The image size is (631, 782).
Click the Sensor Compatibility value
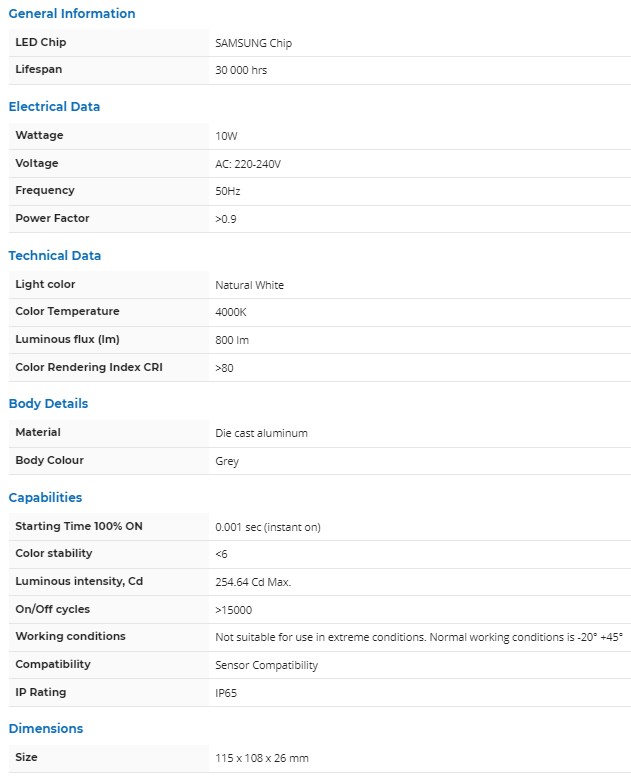click(x=266, y=665)
